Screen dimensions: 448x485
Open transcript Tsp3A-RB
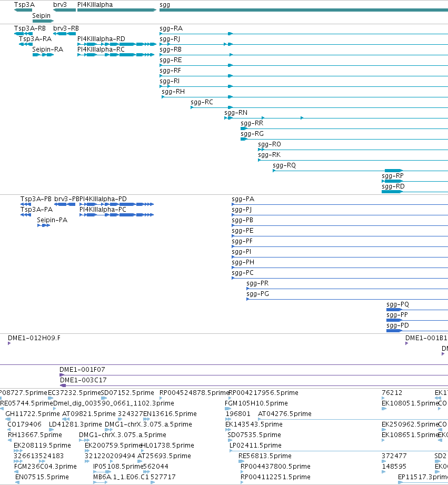pyautogui.click(x=29, y=28)
